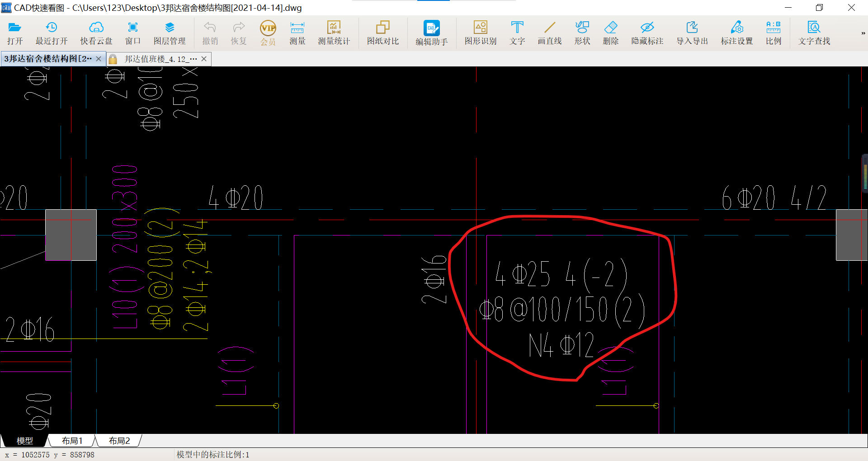868x461 pixels.
Task: Click the left gray column block
Action: [x=71, y=235]
